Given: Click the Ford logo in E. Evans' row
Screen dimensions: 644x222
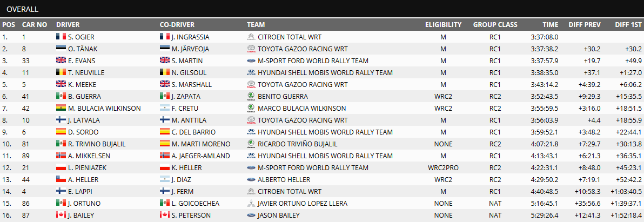Looking at the screenshot, I should pyautogui.click(x=251, y=60).
